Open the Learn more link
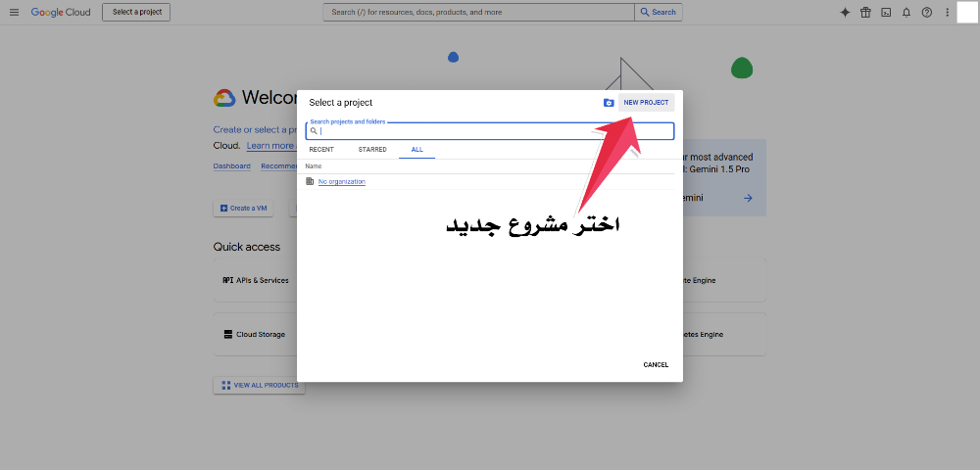This screenshot has height=470, width=980. point(270,146)
